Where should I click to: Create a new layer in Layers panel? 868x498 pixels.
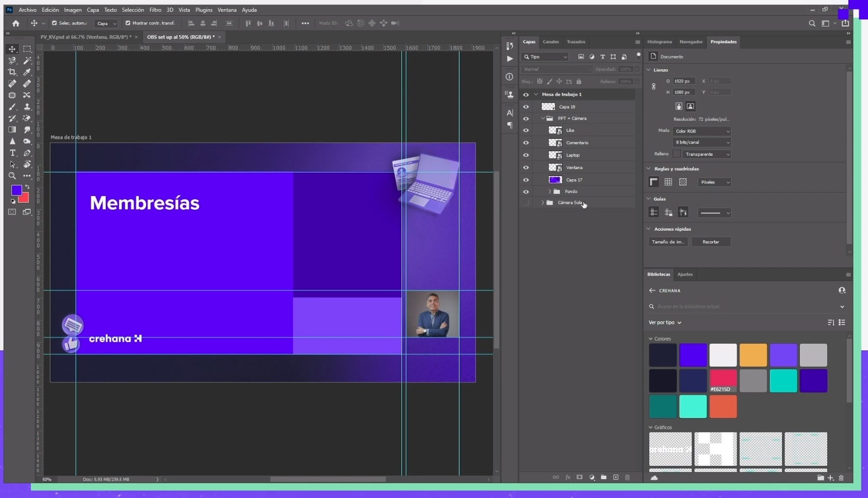pos(616,477)
